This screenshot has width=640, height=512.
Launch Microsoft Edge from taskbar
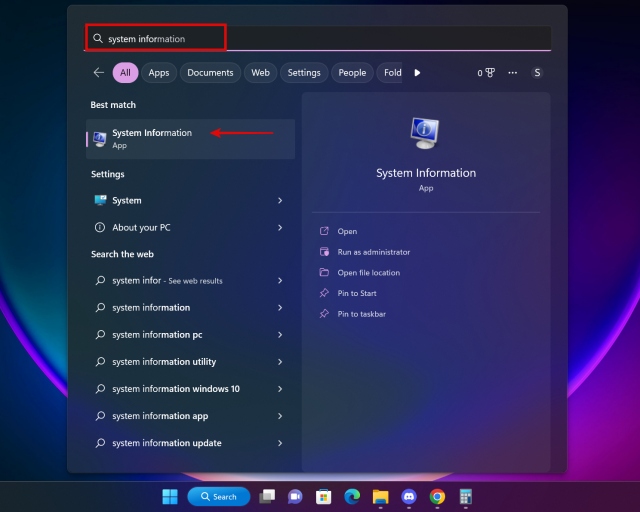click(x=352, y=496)
